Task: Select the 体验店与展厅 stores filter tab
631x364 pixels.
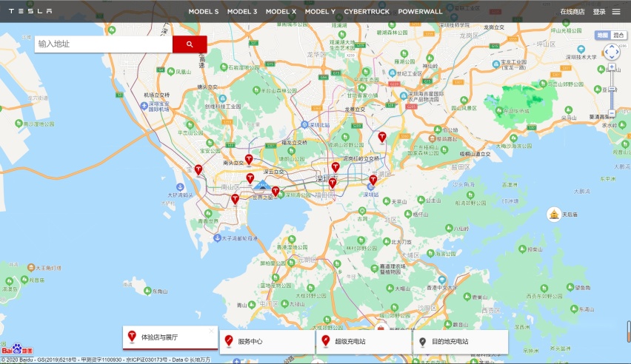Action: tap(170, 337)
